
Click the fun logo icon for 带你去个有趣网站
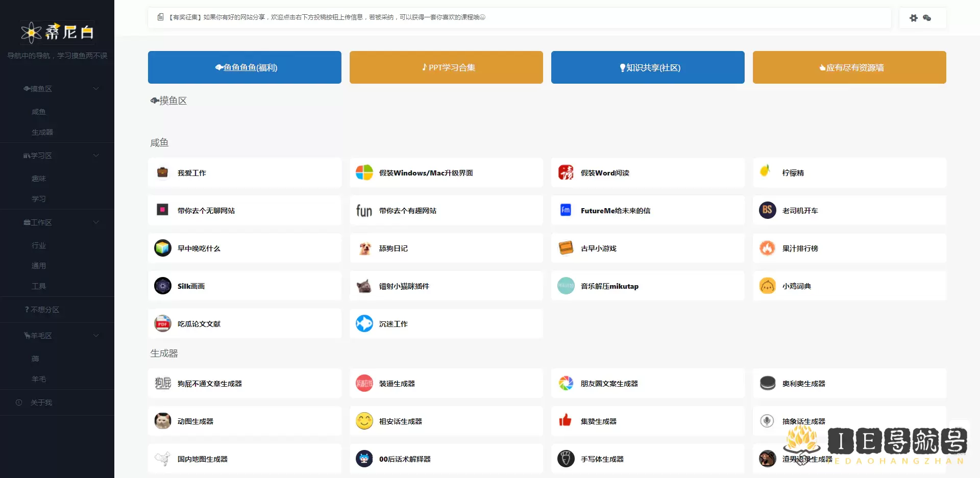click(x=364, y=211)
